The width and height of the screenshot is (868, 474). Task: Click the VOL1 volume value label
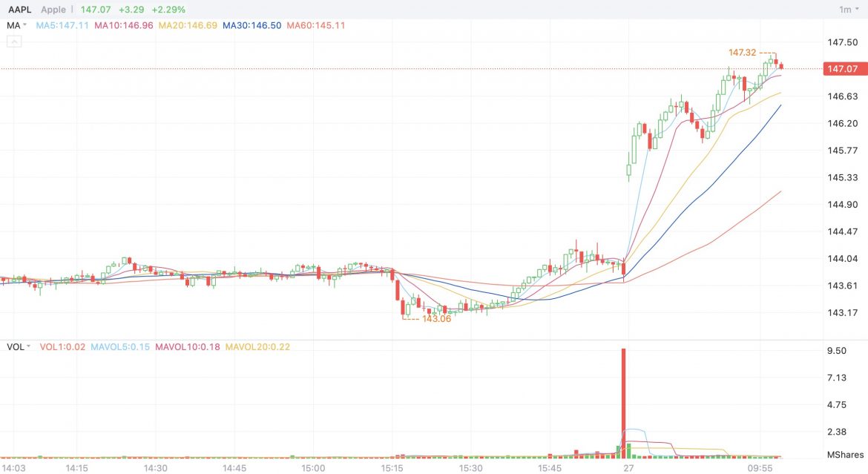tap(62, 346)
